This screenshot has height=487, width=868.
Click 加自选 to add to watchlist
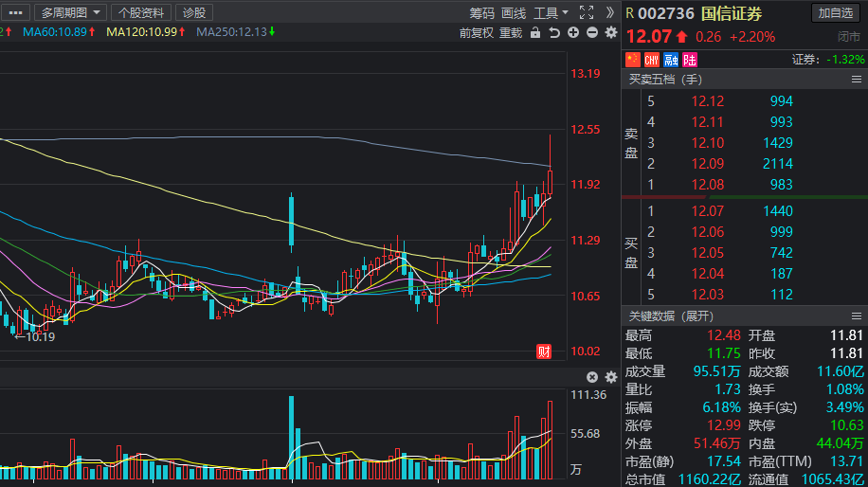837,12
